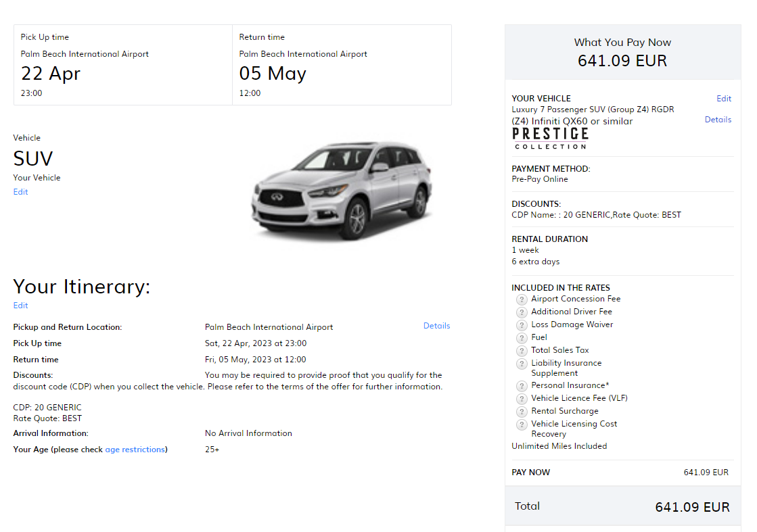This screenshot has height=532, width=757.
Task: Open vehicle Details link in sidebar
Action: point(718,120)
